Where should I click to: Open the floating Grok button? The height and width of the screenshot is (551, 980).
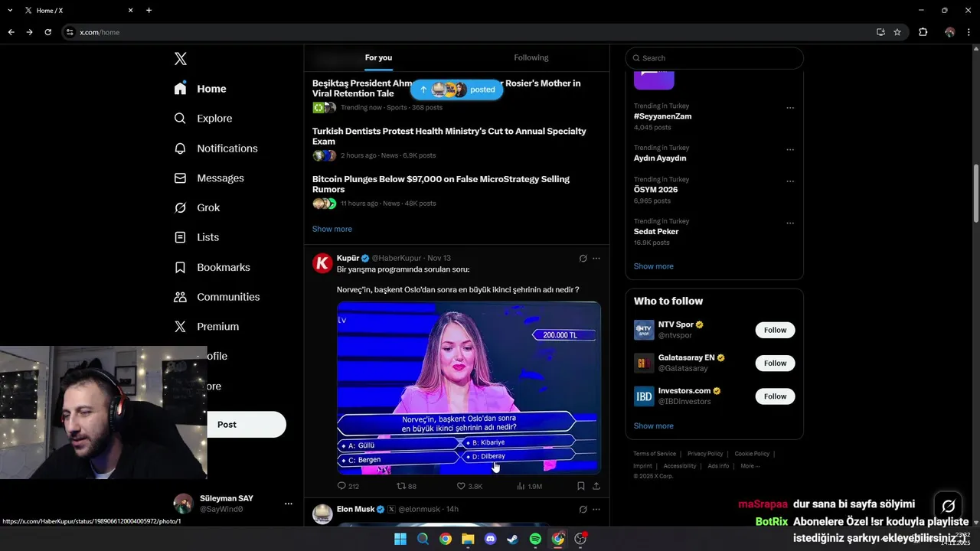point(948,506)
